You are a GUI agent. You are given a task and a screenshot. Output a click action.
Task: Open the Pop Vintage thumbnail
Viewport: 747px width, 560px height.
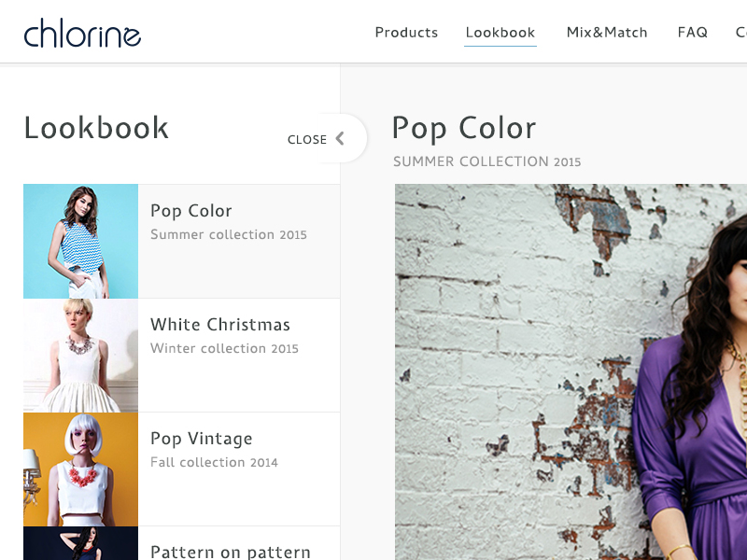click(80, 469)
